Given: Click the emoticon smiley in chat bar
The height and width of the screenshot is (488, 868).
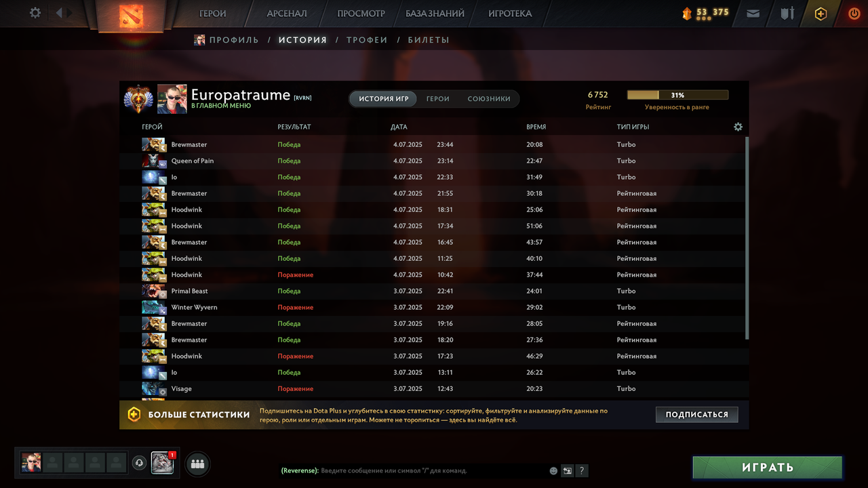Looking at the screenshot, I should tap(553, 470).
